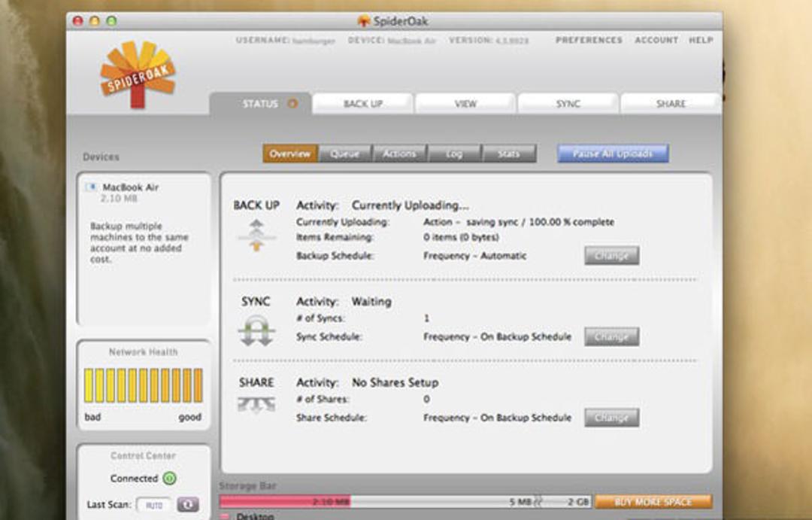Click the Share arrows icon
This screenshot has height=520, width=812.
click(256, 404)
